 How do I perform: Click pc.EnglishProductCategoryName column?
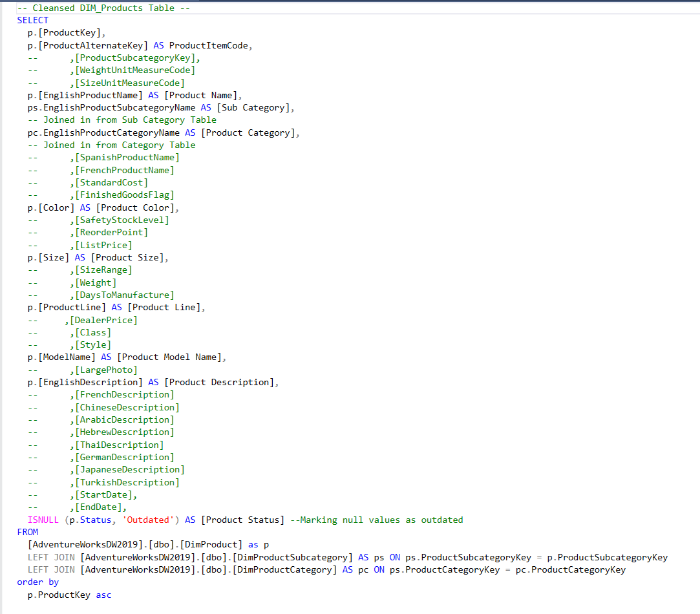103,132
